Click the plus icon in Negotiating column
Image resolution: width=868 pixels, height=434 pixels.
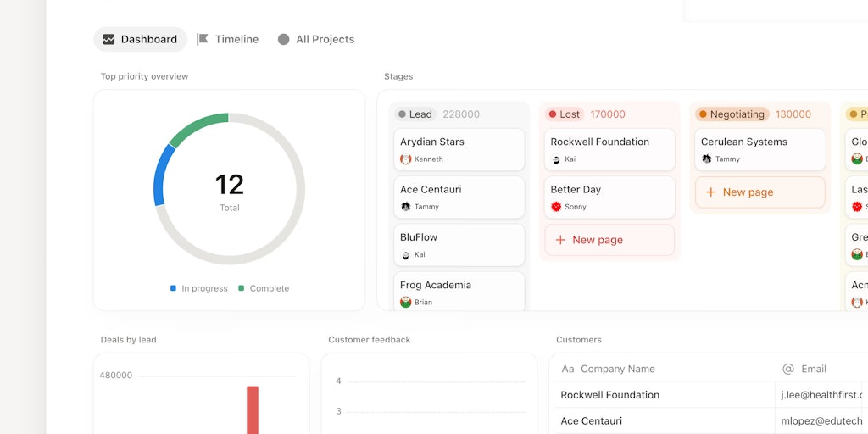711,192
